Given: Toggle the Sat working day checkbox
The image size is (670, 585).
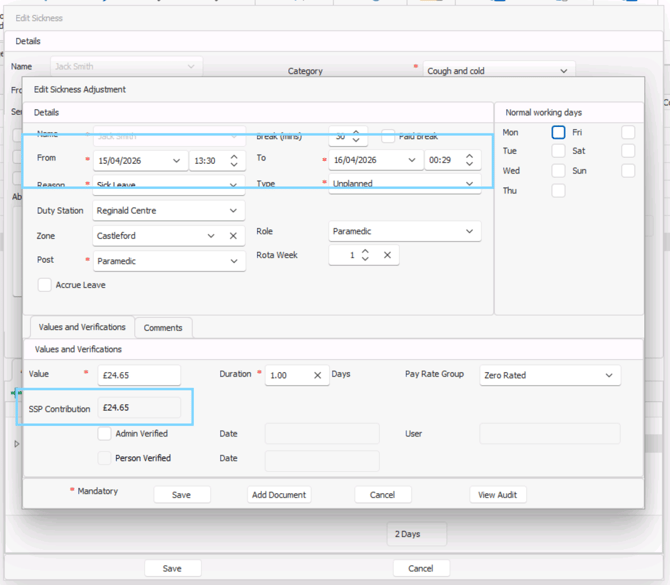Looking at the screenshot, I should coord(627,151).
